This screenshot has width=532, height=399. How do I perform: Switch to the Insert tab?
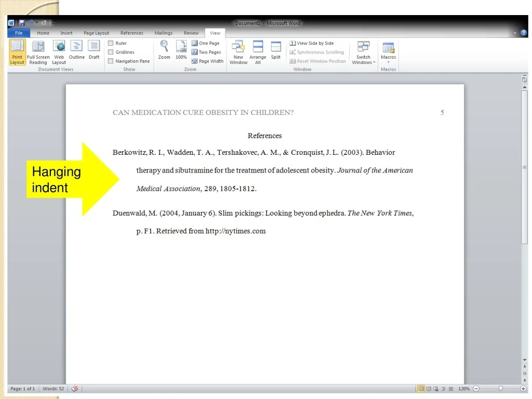tap(66, 33)
